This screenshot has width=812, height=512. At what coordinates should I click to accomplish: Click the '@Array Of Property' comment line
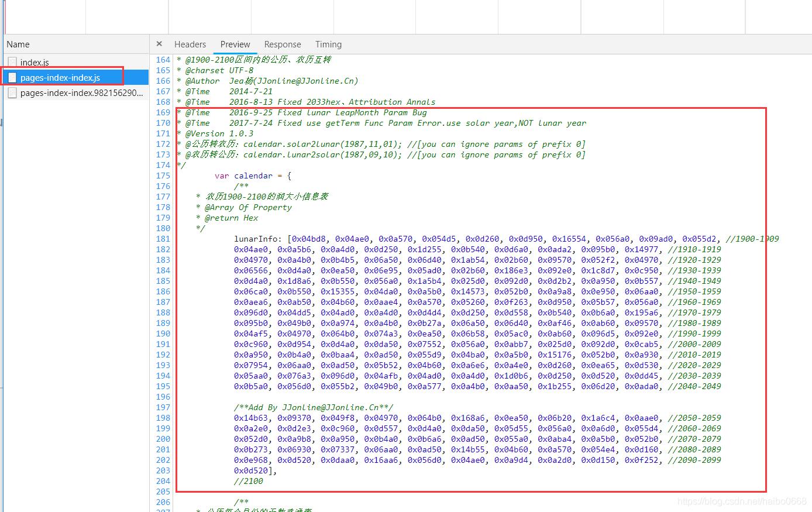tap(244, 207)
